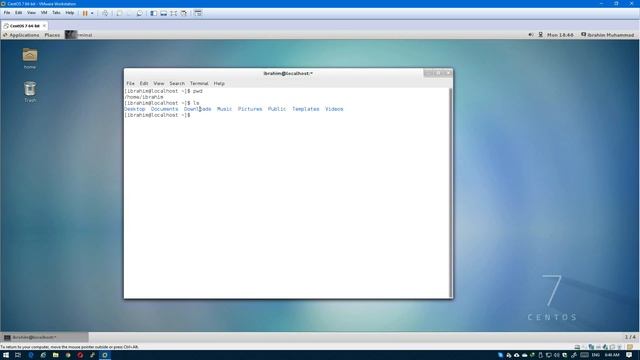Click the red circular app taskbar icon
The height and width of the screenshot is (360, 640).
point(80,355)
